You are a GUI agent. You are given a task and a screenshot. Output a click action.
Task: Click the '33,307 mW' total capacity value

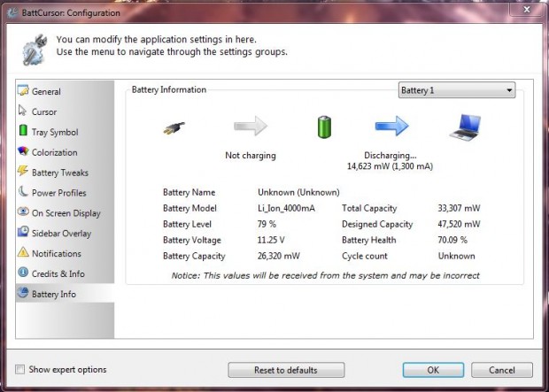[459, 208]
